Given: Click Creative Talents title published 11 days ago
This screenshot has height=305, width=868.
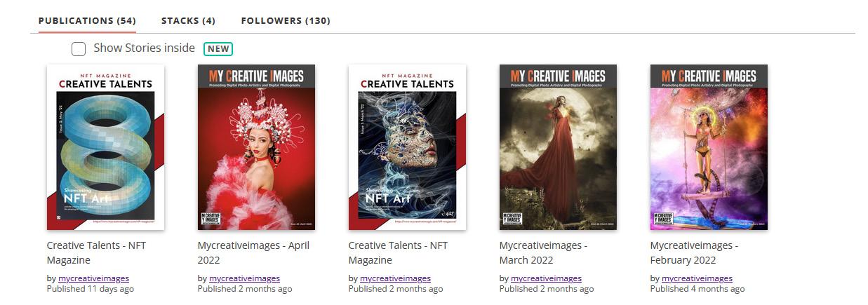Looking at the screenshot, I should pyautogui.click(x=96, y=252).
